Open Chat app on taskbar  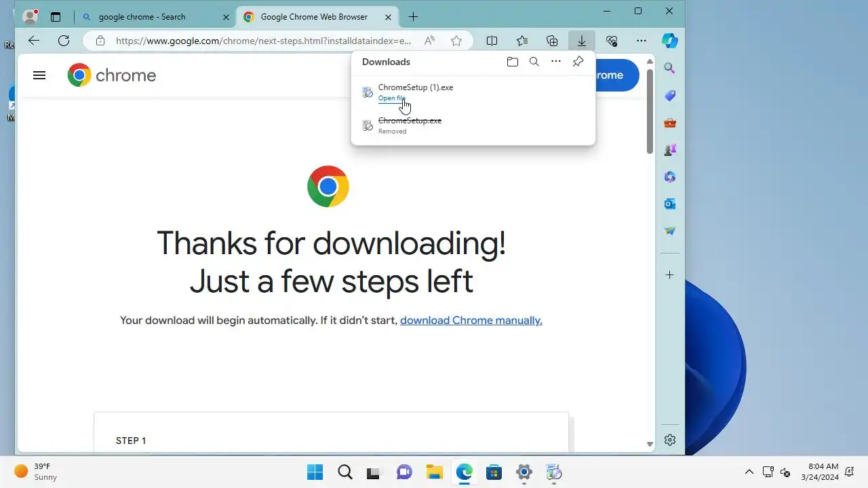pos(404,472)
